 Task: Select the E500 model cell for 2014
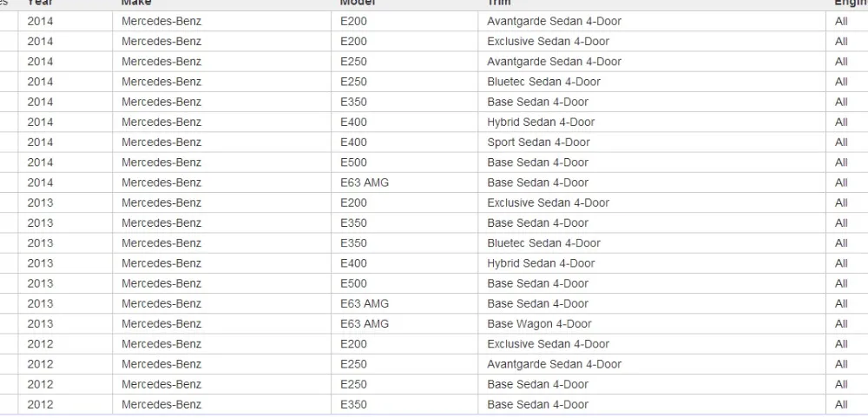click(x=353, y=163)
